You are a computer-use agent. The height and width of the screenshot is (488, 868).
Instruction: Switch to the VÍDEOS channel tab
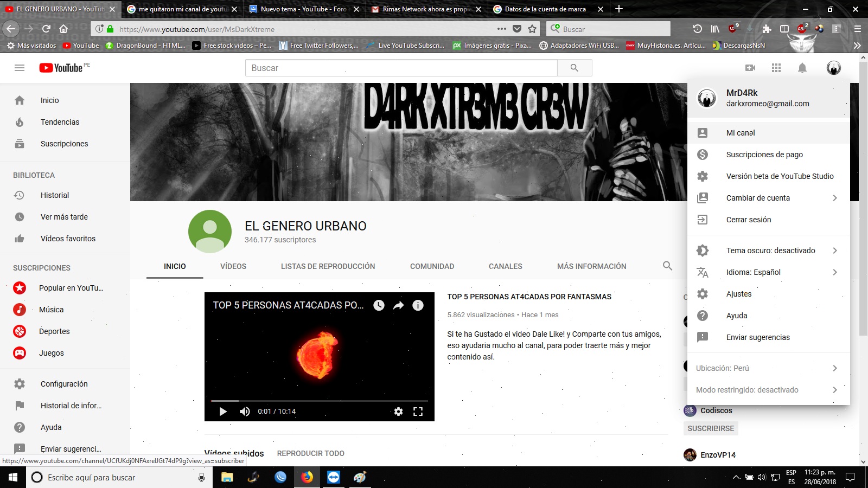coord(233,266)
